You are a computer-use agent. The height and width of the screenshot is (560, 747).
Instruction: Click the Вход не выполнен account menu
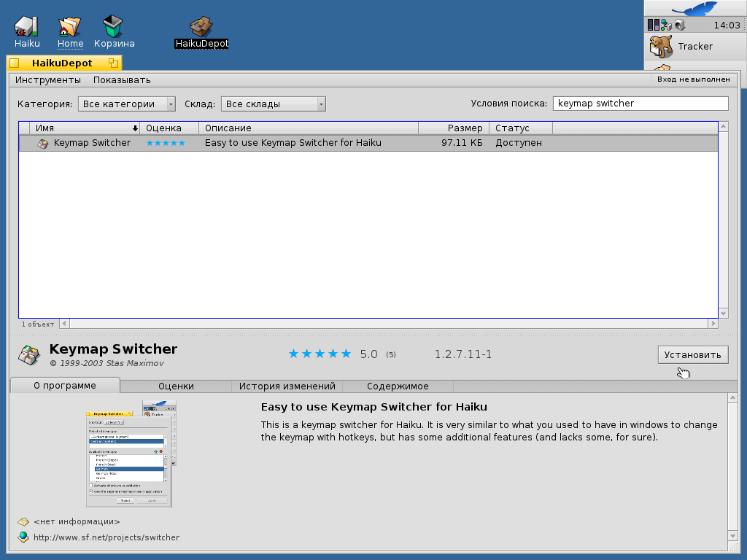(x=693, y=79)
